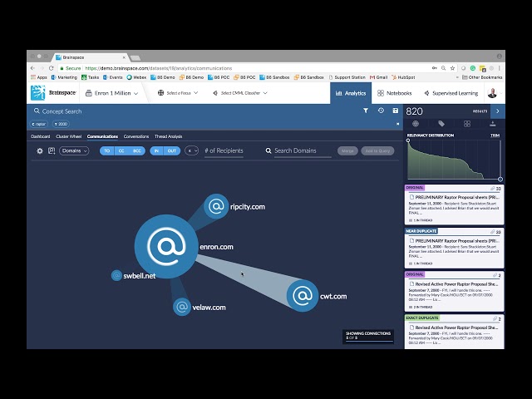Viewport: 532px width, 399px height.
Task: Open Other Bookmarks folder
Action: coord(482,77)
